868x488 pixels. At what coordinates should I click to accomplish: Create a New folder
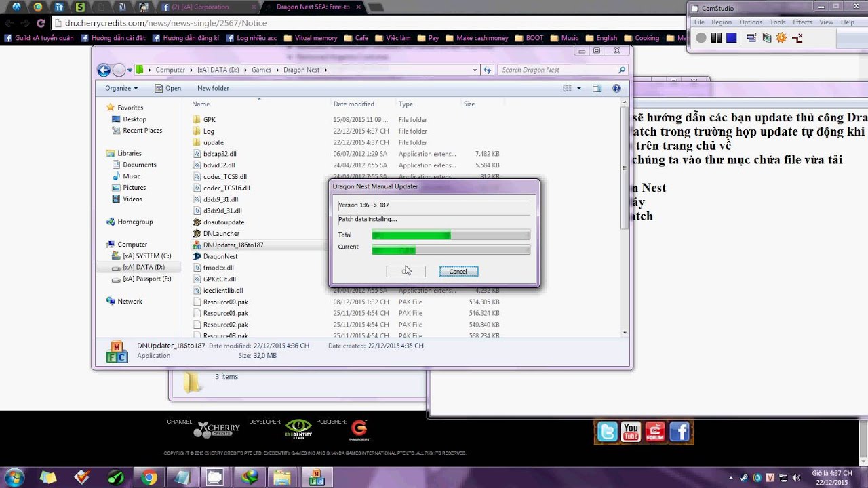pos(213,88)
